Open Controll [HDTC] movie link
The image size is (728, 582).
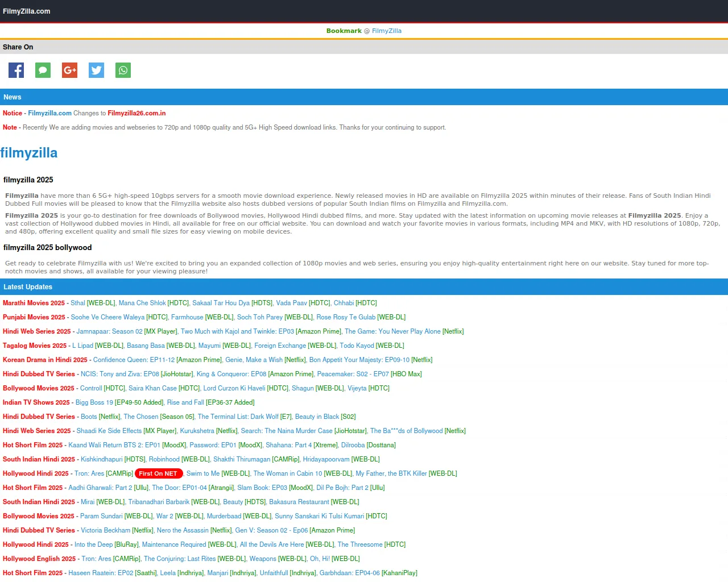click(x=102, y=388)
